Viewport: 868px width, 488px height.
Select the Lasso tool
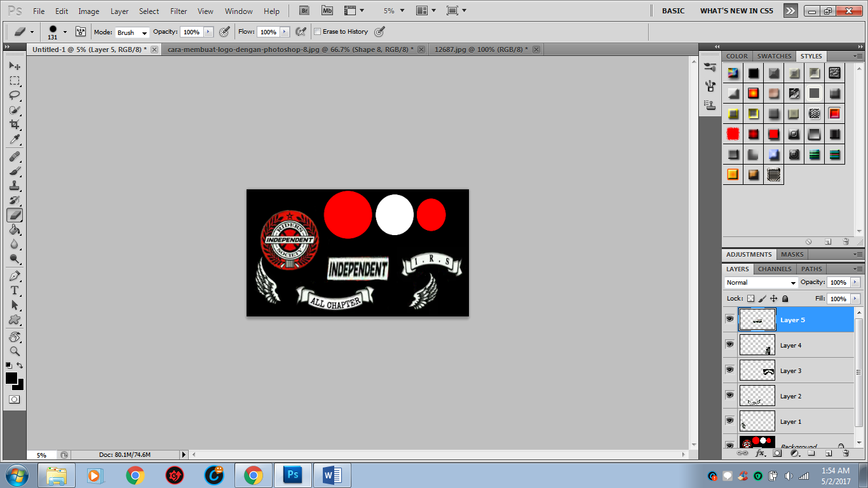click(x=15, y=95)
